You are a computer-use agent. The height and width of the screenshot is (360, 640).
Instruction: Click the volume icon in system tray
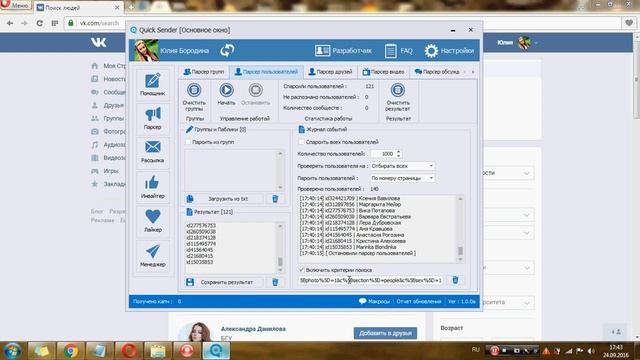pyautogui.click(x=591, y=351)
